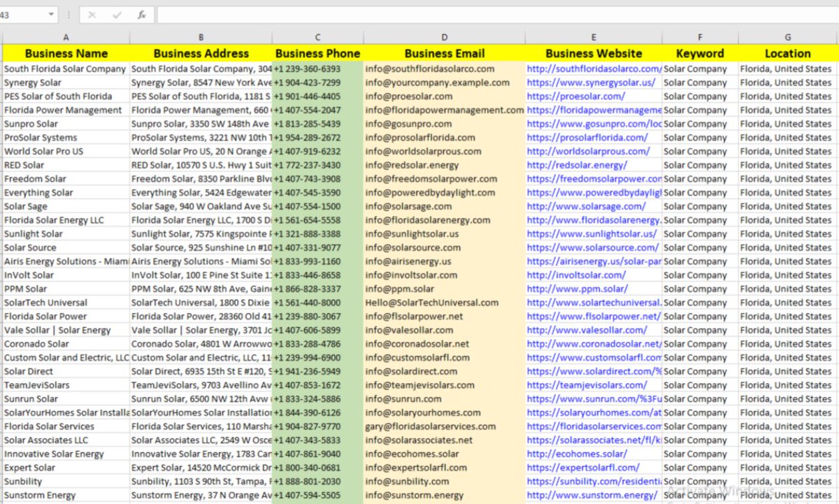Open the https://proesolar.com/ link

(x=576, y=96)
